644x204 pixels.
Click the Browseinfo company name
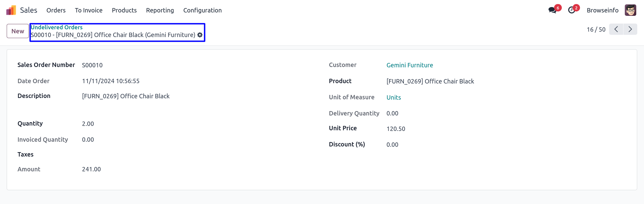pos(602,10)
